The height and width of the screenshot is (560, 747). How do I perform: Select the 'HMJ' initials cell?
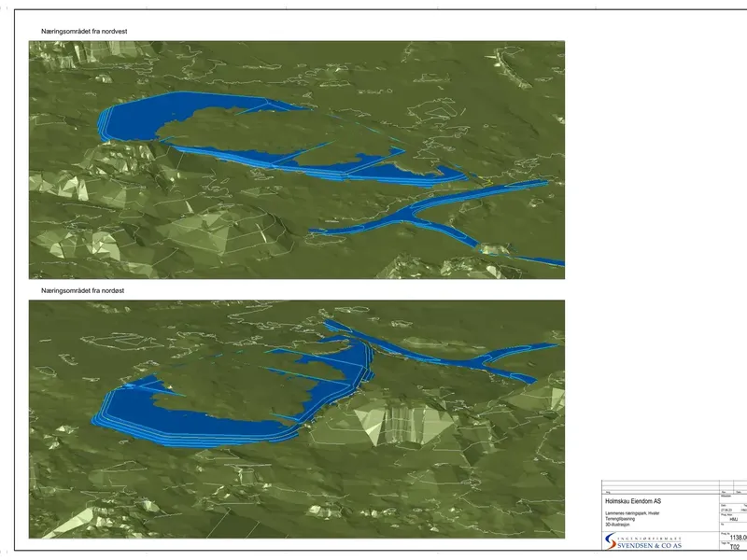[x=734, y=519]
